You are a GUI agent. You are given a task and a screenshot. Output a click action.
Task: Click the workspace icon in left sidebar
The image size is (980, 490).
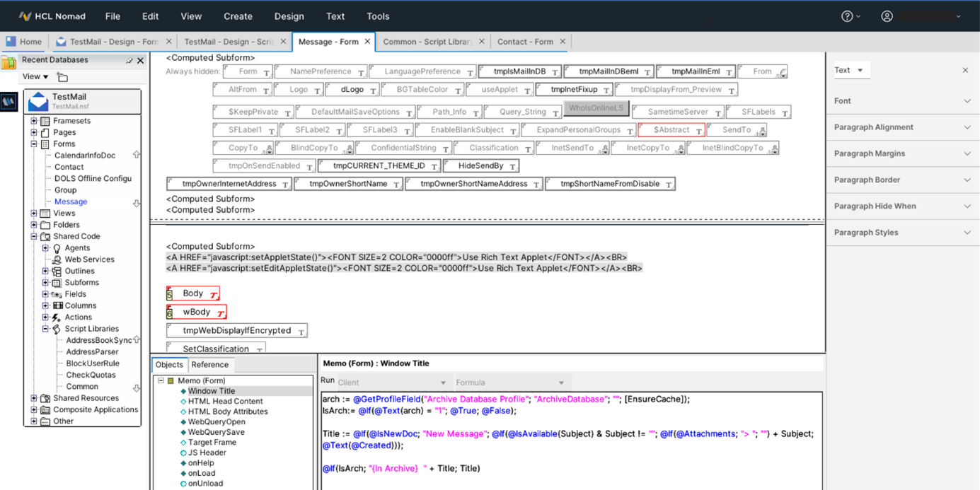click(8, 102)
